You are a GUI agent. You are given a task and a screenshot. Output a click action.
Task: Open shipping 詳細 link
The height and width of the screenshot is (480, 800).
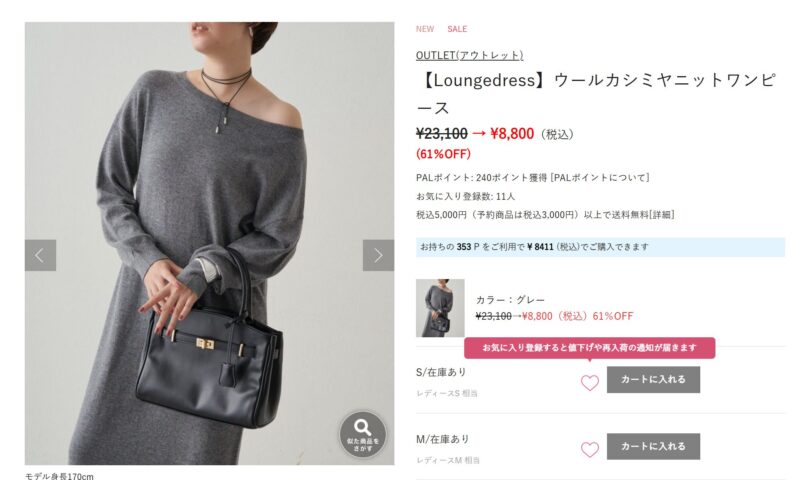661,215
